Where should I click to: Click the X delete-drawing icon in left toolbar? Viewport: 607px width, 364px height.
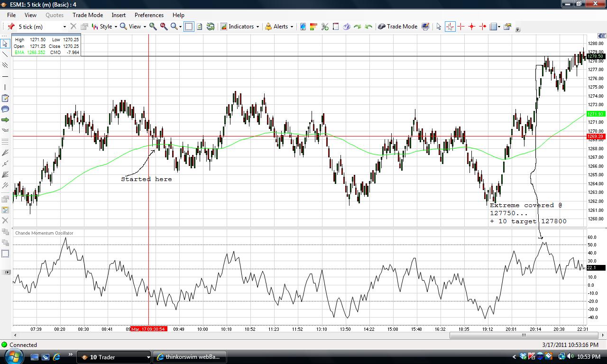coord(5,220)
